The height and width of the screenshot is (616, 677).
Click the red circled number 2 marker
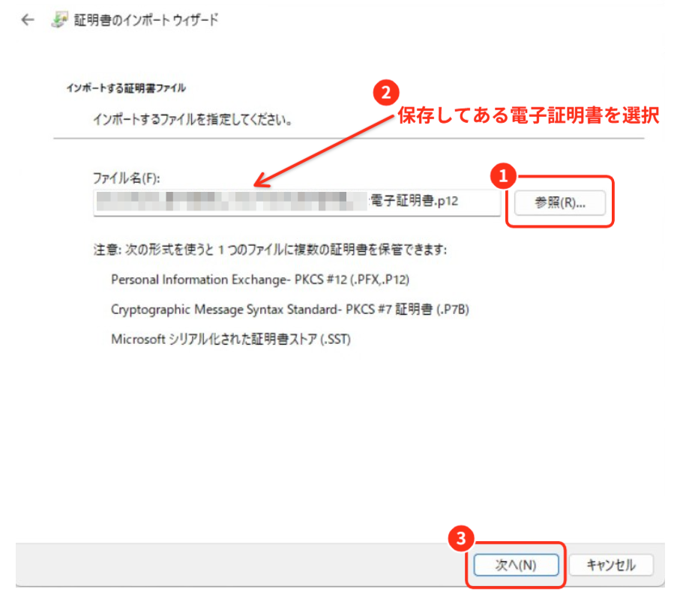385,91
